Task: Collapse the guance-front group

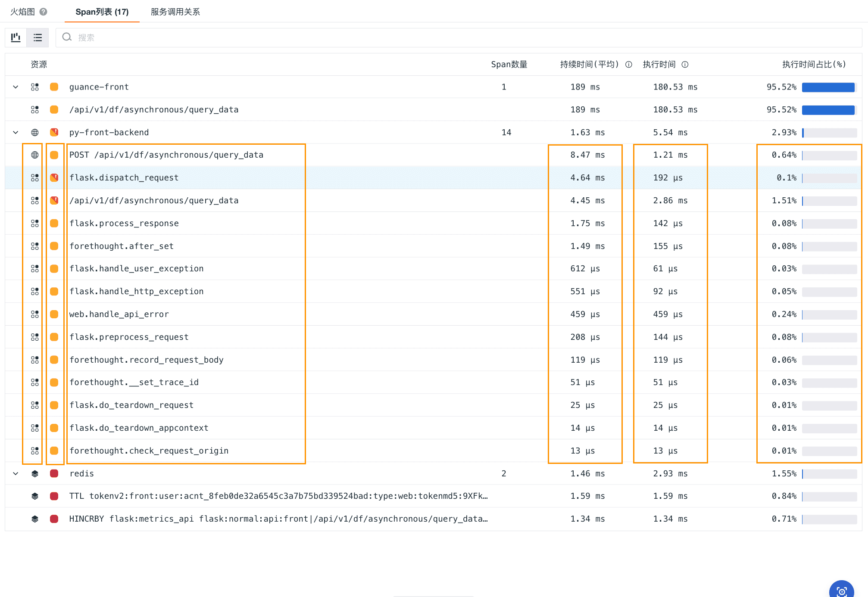Action: (x=16, y=87)
